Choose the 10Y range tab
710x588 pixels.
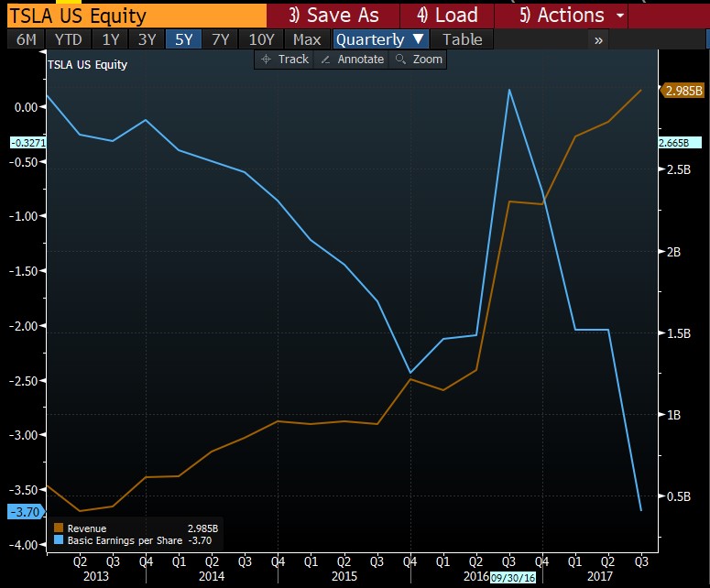point(261,39)
